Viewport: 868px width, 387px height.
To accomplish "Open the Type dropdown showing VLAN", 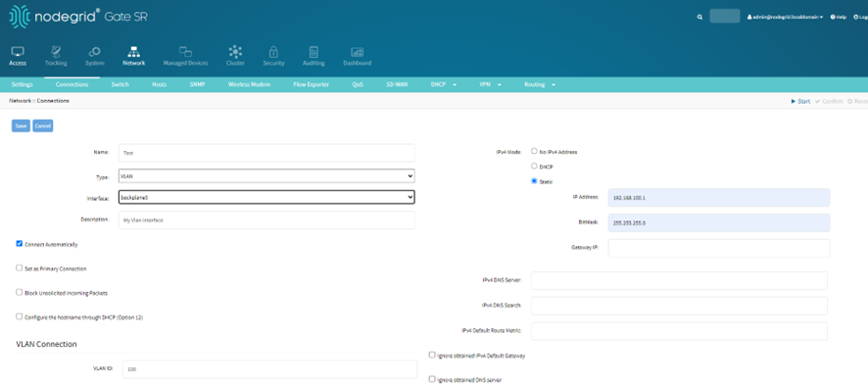I will [266, 176].
